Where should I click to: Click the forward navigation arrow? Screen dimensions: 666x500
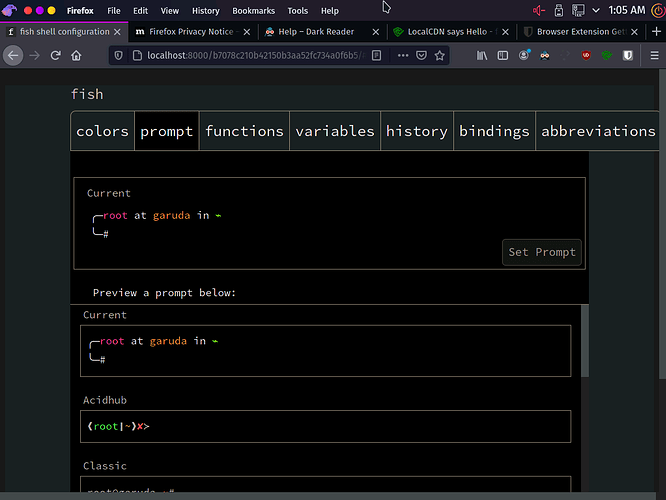point(34,55)
